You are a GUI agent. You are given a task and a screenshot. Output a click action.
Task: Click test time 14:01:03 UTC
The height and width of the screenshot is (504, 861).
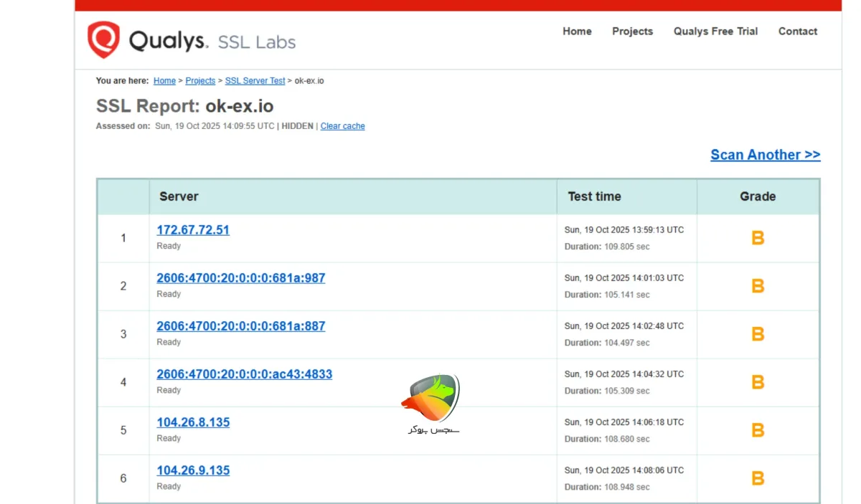pos(624,278)
